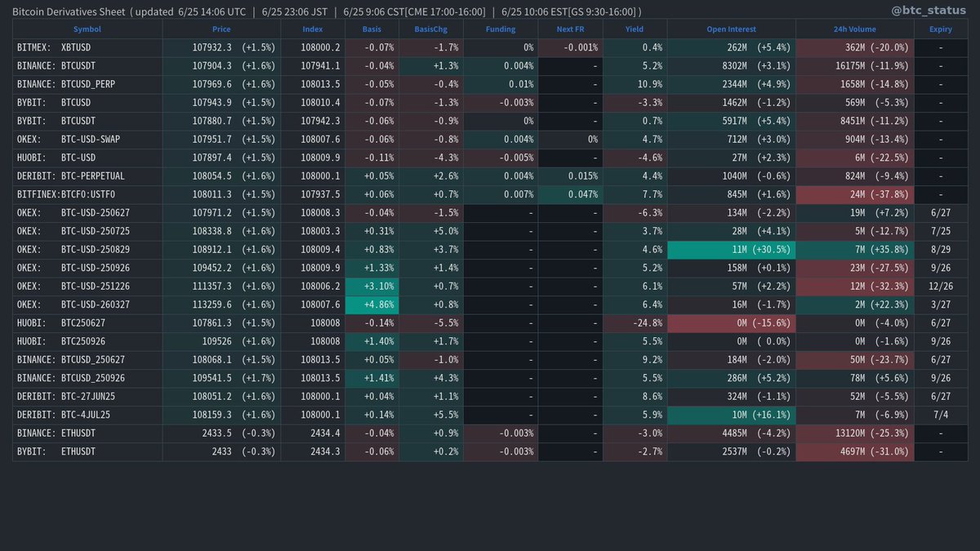This screenshot has width=980, height=551.
Task: Click the 13120M (-25.3%) volume cell
Action: (854, 433)
